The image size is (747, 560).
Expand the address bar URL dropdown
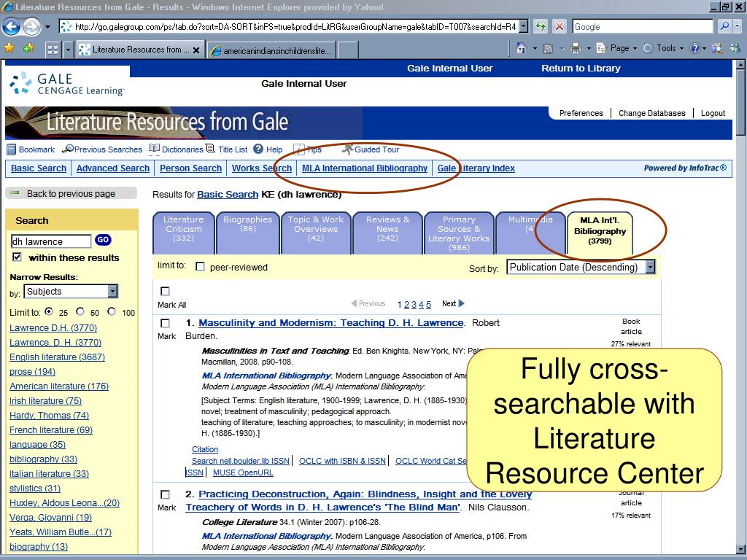[523, 27]
